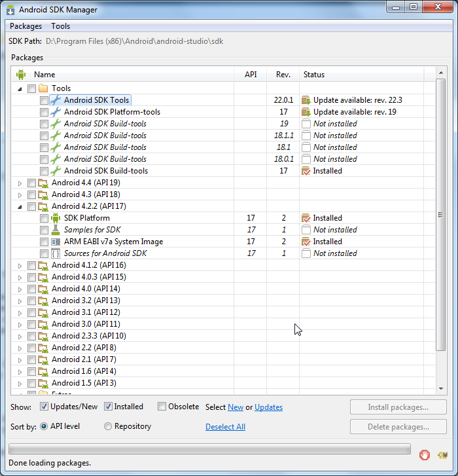Click the wrench icon for Android SDK Platform-tools
This screenshot has width=458, height=476.
(x=56, y=112)
